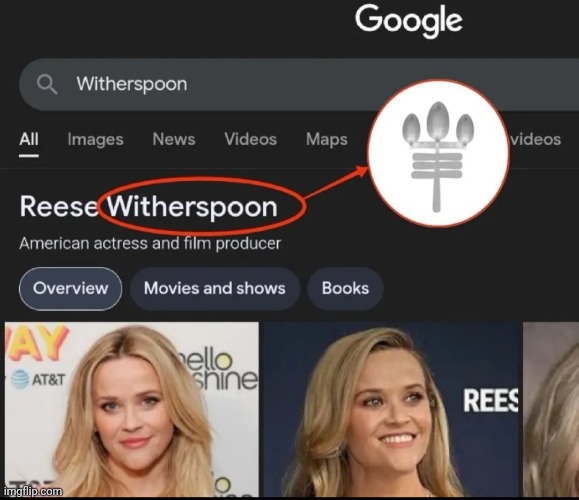
Task: Click the magnifying glass search icon
Action: tap(47, 85)
